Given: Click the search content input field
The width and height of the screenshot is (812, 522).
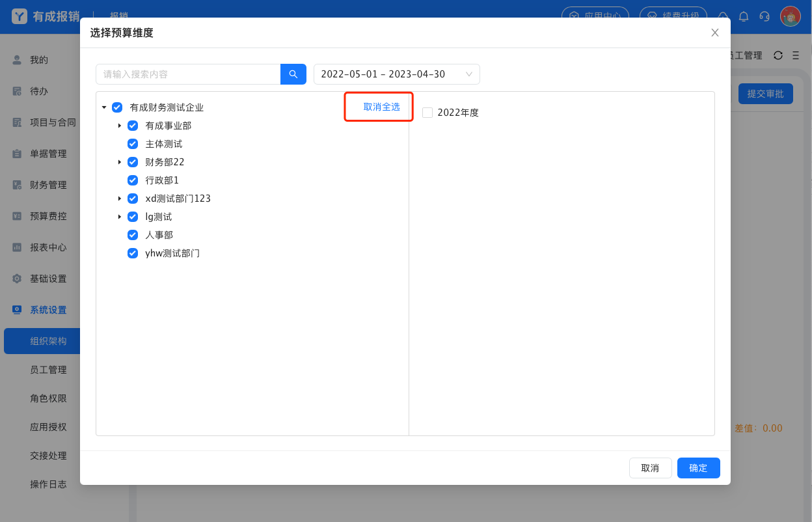Looking at the screenshot, I should pos(187,74).
